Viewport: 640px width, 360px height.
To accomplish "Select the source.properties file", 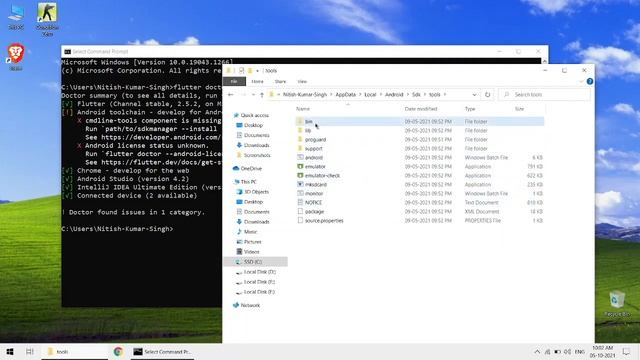I will point(324,220).
